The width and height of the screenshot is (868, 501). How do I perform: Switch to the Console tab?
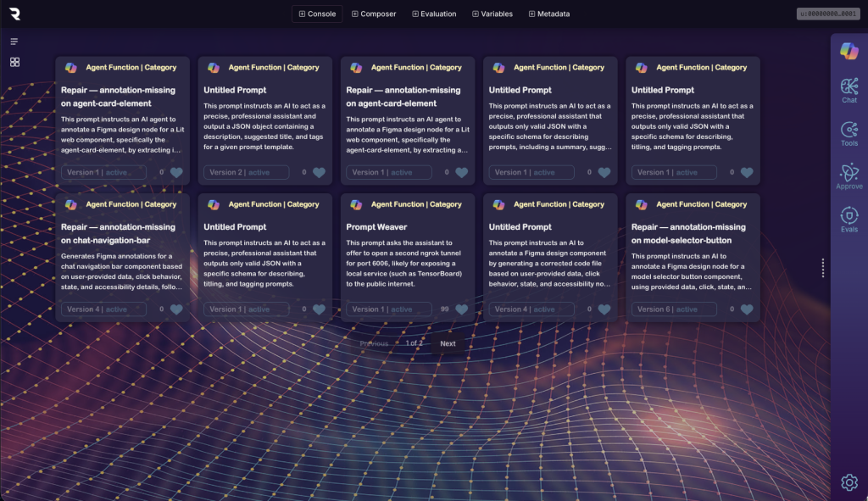(317, 14)
